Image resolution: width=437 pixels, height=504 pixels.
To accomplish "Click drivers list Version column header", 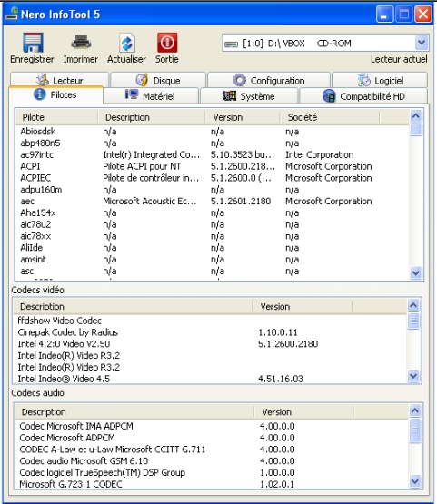I will [243, 117].
